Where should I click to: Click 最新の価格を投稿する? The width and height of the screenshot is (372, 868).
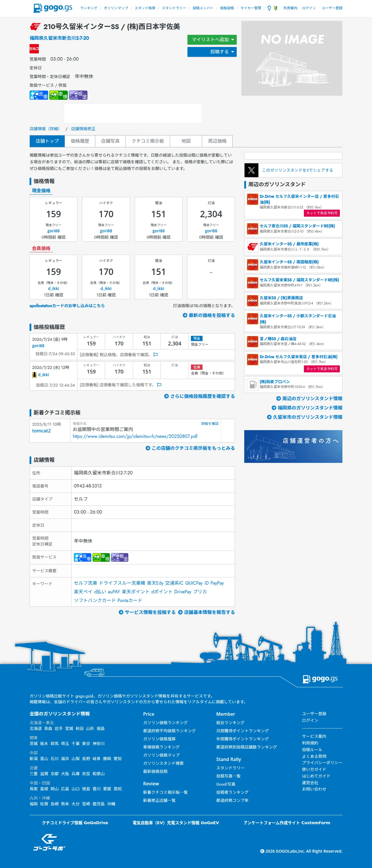(209, 316)
